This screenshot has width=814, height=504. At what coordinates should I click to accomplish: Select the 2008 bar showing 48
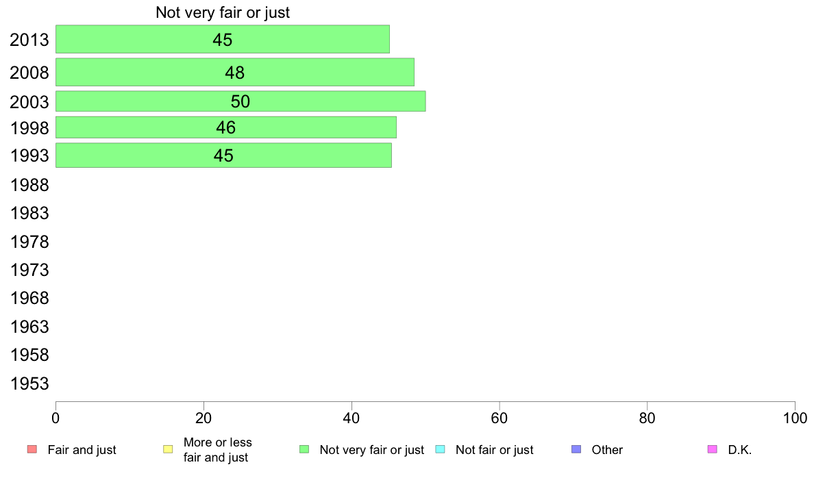tap(234, 72)
